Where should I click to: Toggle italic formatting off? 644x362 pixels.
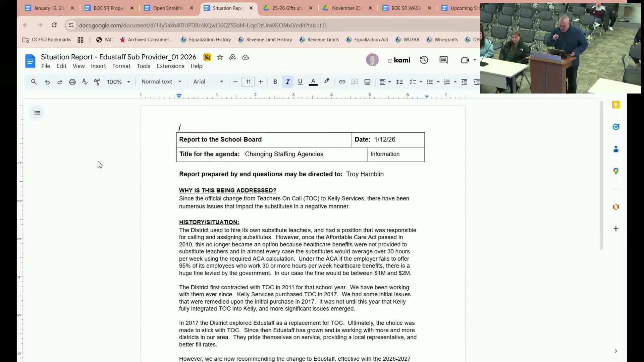[287, 82]
